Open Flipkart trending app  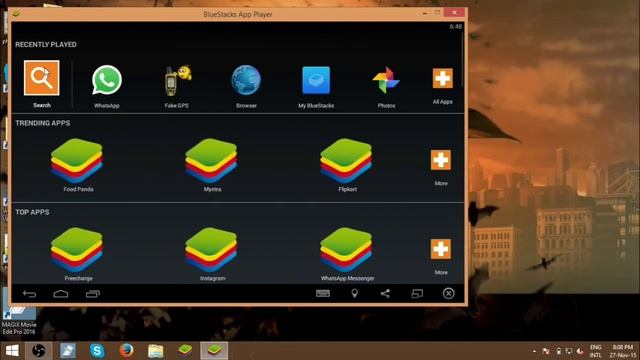346,161
